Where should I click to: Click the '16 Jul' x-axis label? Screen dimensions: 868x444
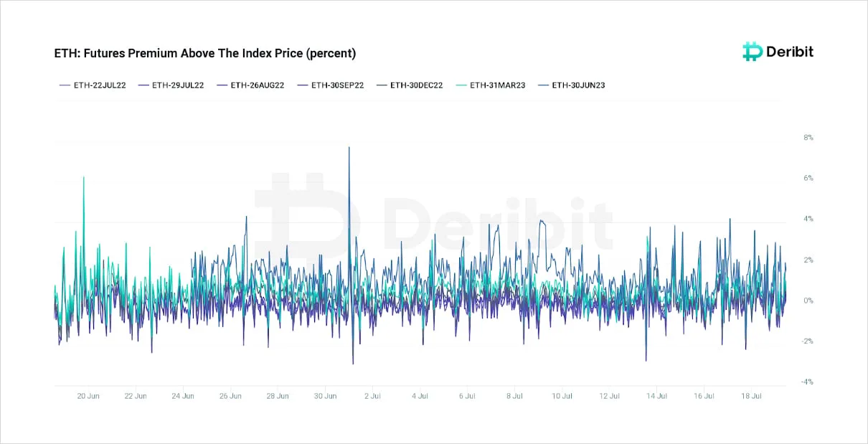tap(704, 395)
